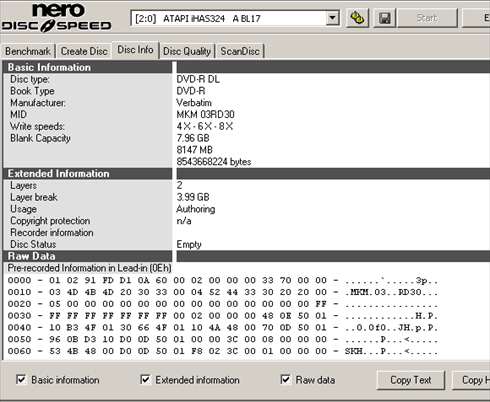The width and height of the screenshot is (490, 402).
Task: Select the hex row starting 0050
Action: tap(222, 339)
